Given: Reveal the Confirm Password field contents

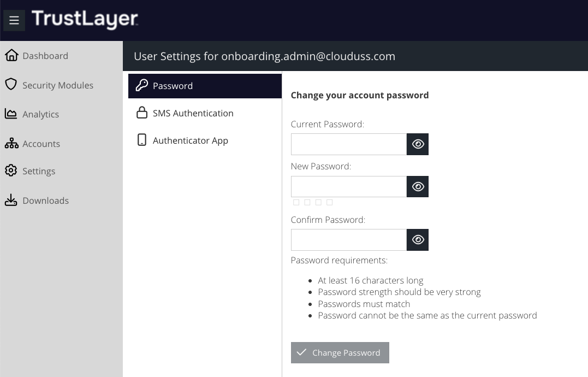Looking at the screenshot, I should [418, 240].
